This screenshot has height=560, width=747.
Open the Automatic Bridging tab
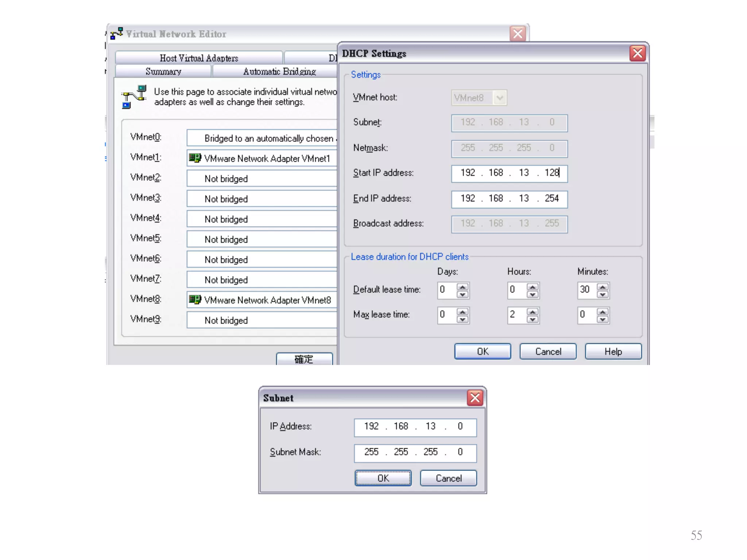coord(279,71)
